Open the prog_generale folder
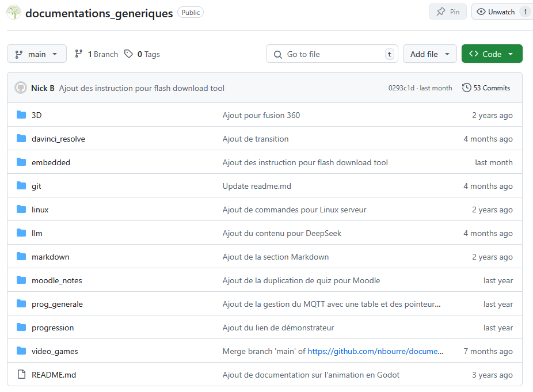 (x=57, y=305)
